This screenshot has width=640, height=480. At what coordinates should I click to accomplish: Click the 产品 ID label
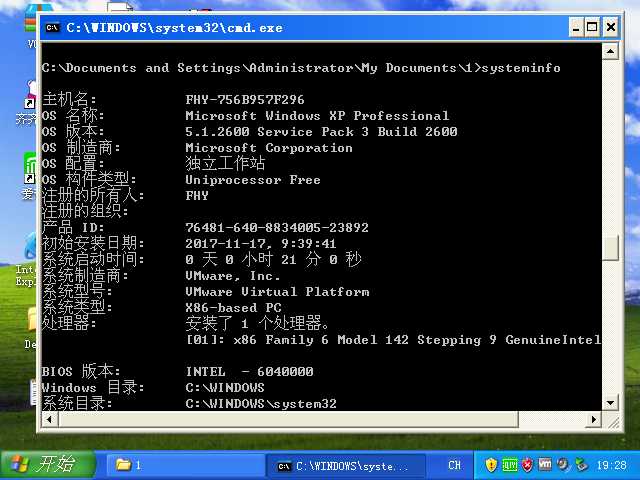point(73,227)
